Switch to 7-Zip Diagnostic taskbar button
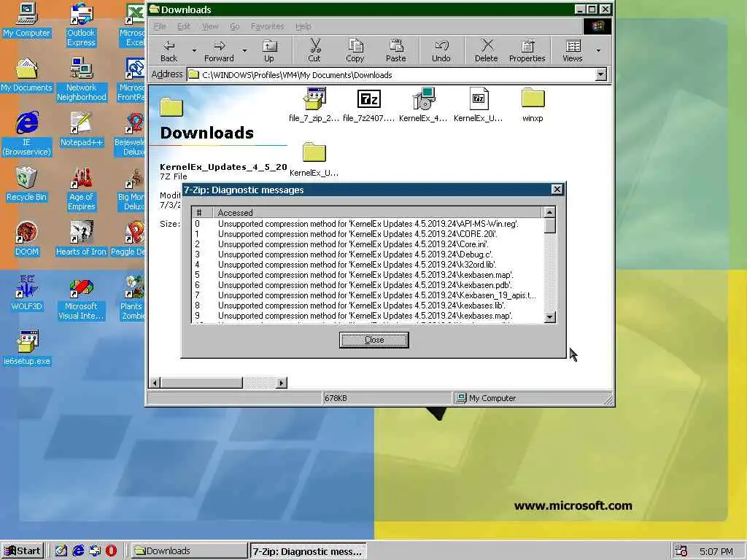The image size is (747, 560). (x=309, y=551)
